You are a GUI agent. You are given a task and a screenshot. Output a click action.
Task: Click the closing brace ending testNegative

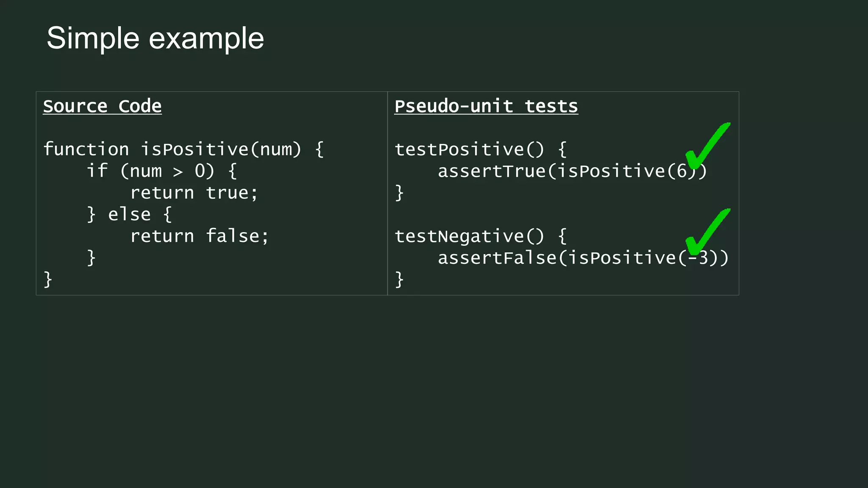(x=399, y=280)
